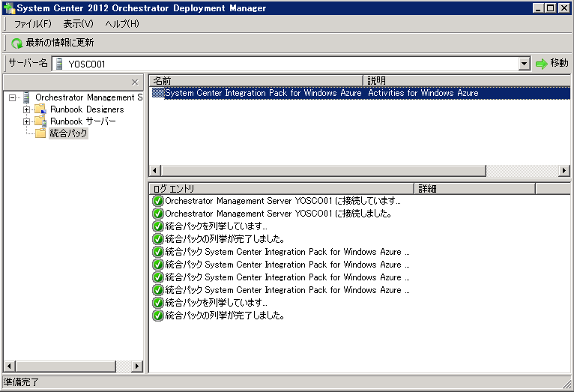The width and height of the screenshot is (574, 392).
Task: Minimize the Deployment Manager window
Action: click(538, 7)
